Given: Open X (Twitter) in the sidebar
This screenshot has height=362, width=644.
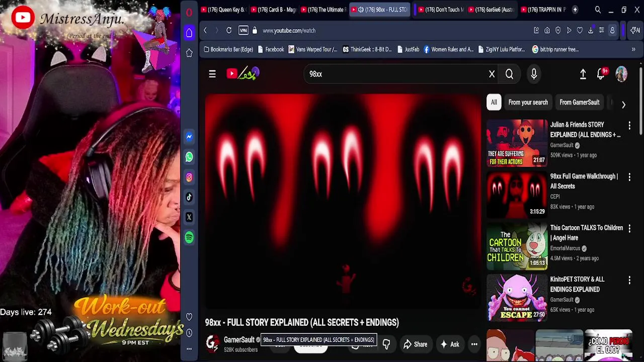Looking at the screenshot, I should 189,217.
